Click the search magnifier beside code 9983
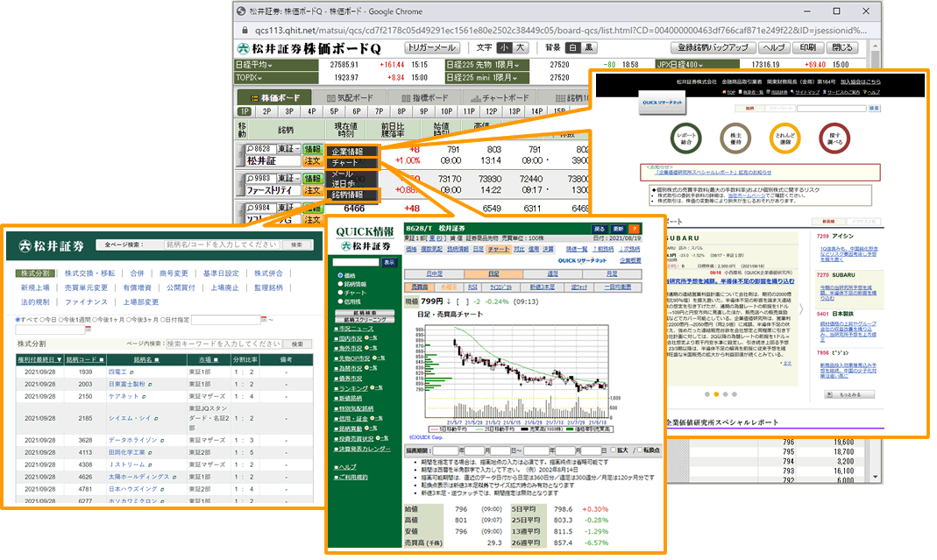The width and height of the screenshot is (937, 560). (251, 178)
